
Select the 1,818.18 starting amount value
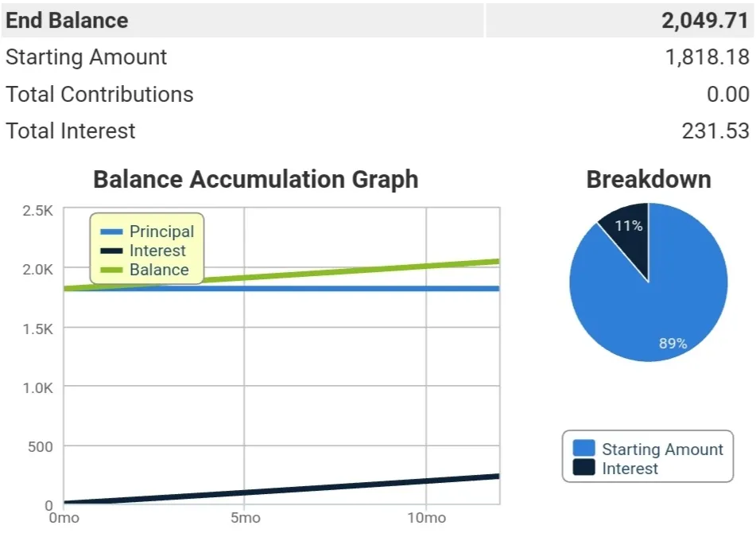pos(708,57)
